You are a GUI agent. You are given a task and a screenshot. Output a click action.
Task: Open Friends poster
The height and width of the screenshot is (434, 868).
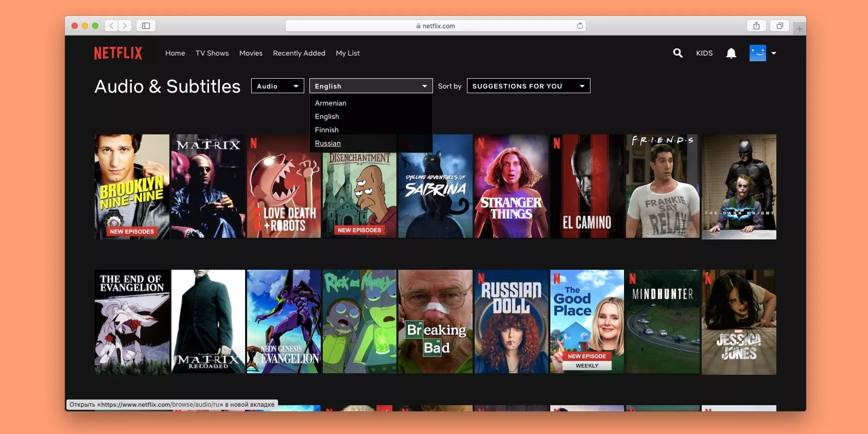pyautogui.click(x=663, y=186)
